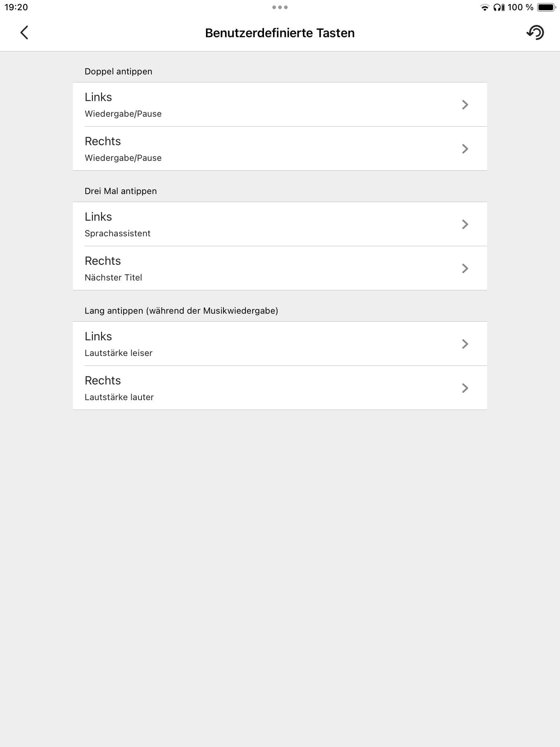Click chevron on double-tap Links row
560x747 pixels.
point(465,105)
